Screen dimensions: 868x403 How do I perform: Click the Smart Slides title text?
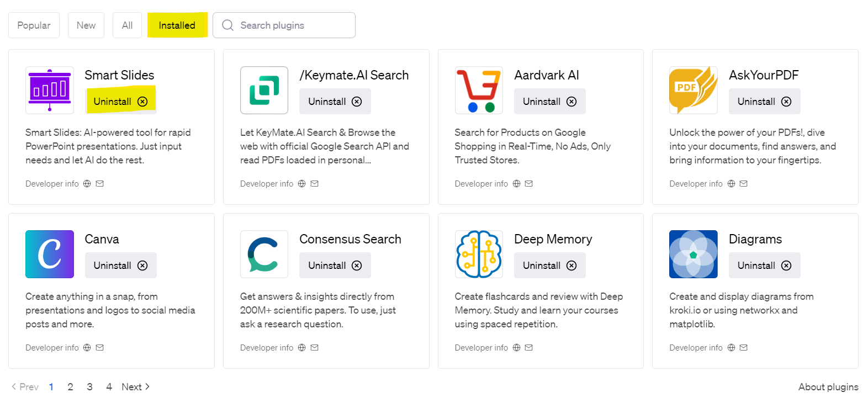(x=119, y=75)
